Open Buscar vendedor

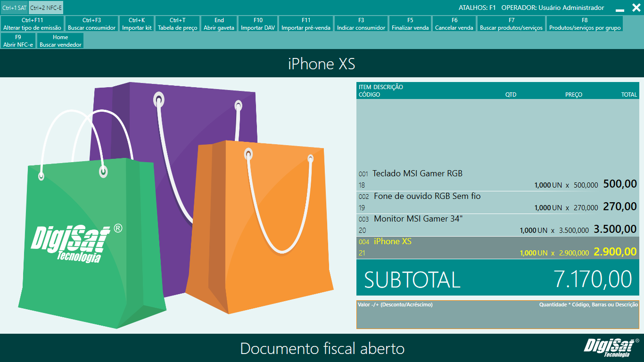(60, 41)
